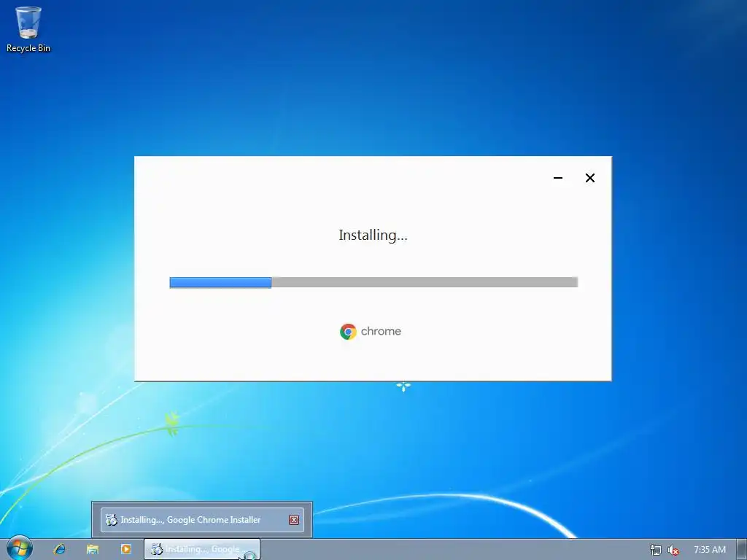Screen dimensions: 747x560
Task: Open the Windows Start menu orb
Action: (x=20, y=548)
